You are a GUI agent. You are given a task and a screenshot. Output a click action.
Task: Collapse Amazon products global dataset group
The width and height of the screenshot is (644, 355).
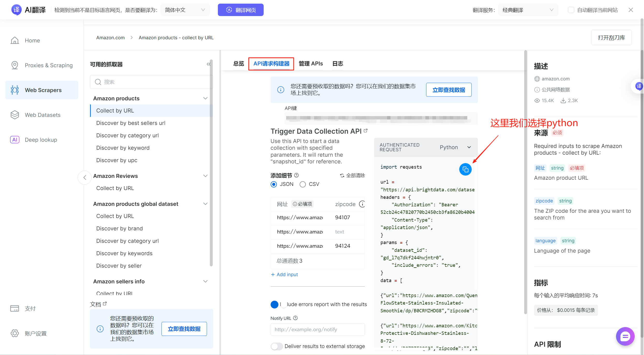click(x=205, y=204)
